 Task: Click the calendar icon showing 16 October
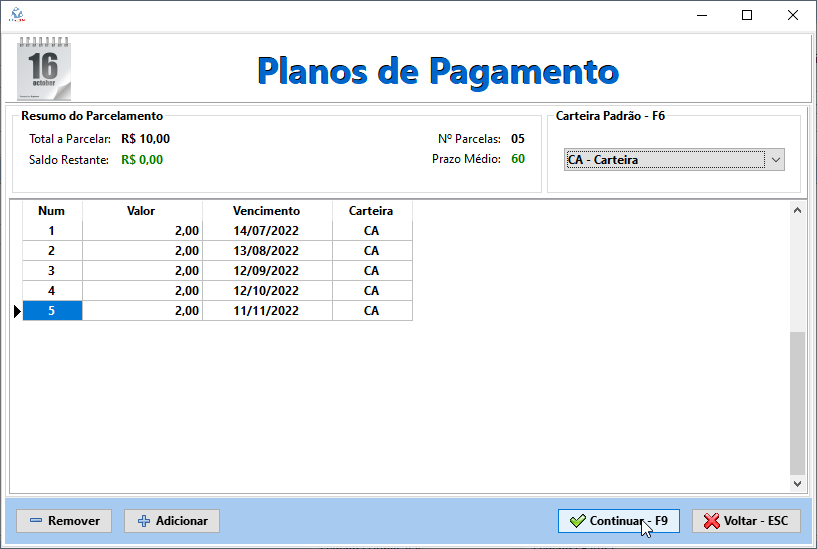[x=44, y=68]
